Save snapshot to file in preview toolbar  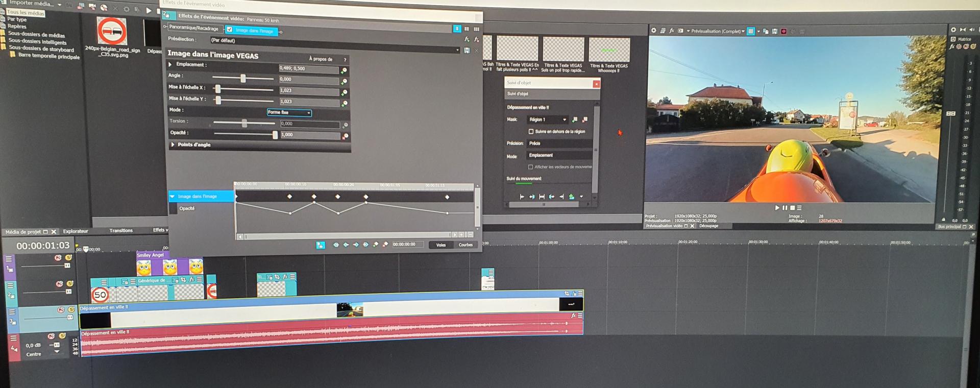774,31
